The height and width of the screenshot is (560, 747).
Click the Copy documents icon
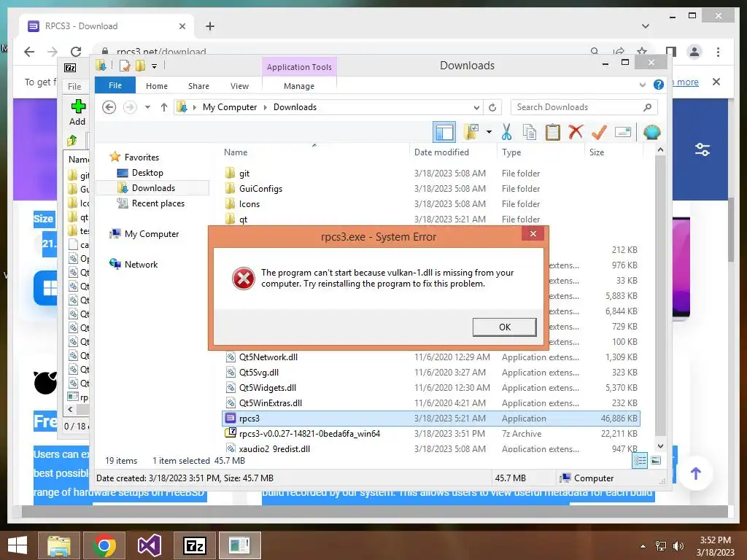click(x=530, y=132)
